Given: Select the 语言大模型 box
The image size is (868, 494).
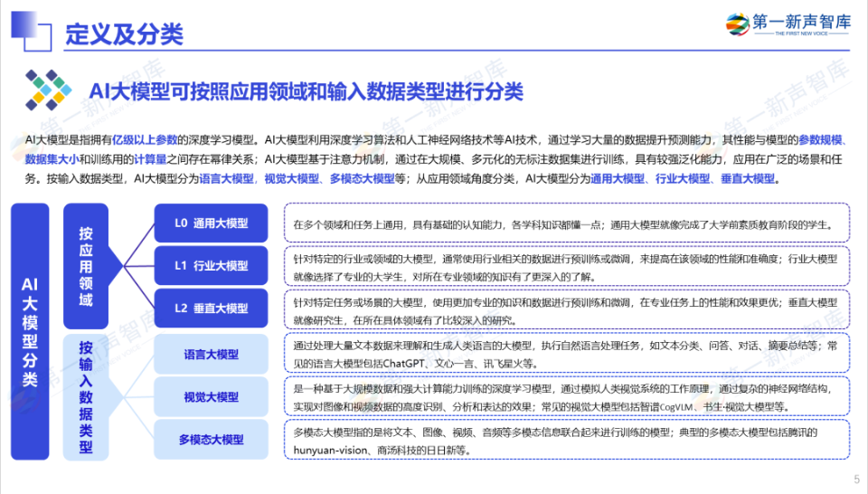Looking at the screenshot, I should 211,355.
